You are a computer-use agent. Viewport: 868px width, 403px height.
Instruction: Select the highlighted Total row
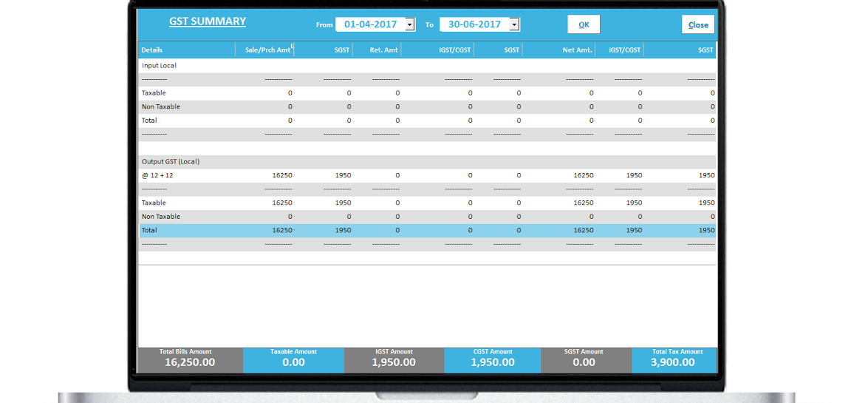pyautogui.click(x=428, y=231)
